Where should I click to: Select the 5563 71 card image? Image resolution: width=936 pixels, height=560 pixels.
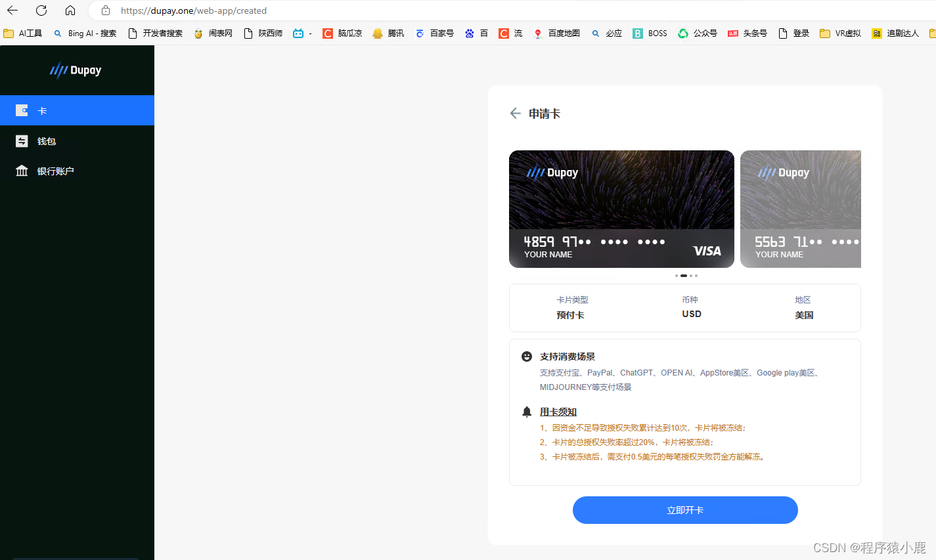pyautogui.click(x=801, y=209)
